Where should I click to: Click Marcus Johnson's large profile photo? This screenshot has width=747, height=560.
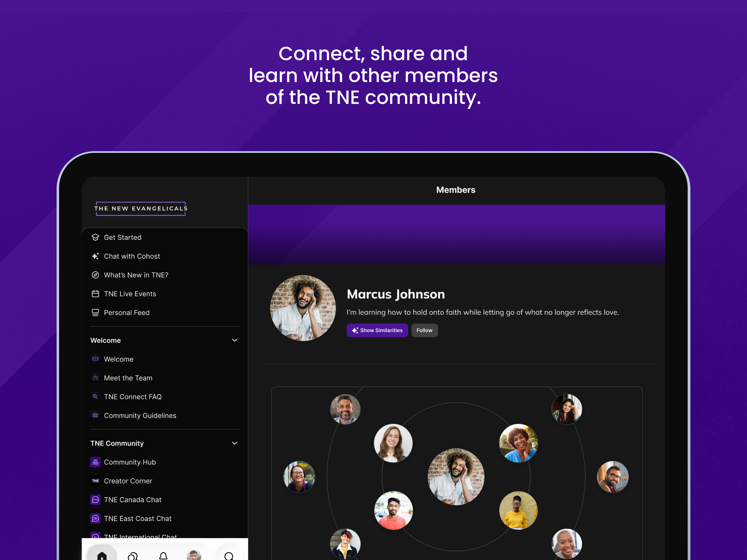tap(303, 308)
